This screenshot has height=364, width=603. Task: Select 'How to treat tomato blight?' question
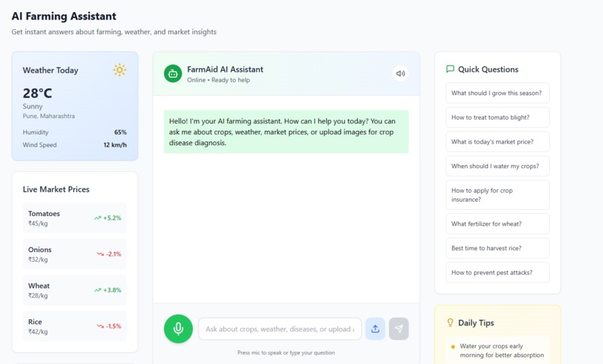click(498, 117)
